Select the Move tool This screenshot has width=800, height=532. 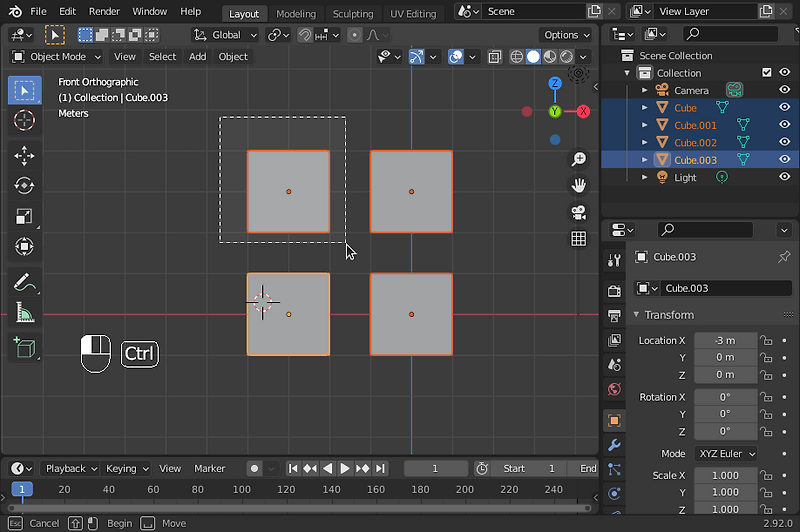coord(24,156)
